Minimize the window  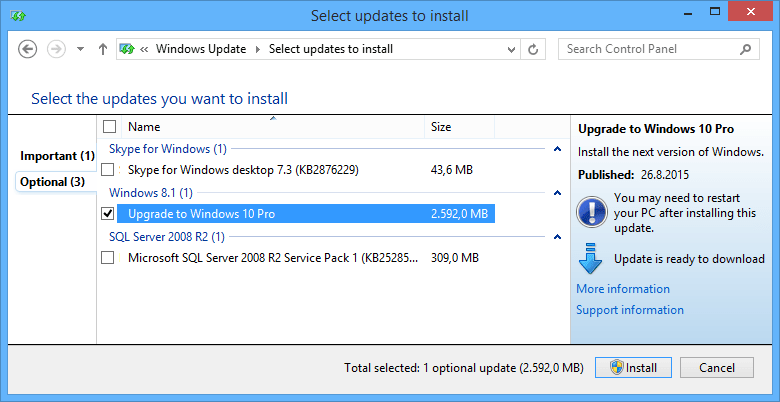point(688,12)
